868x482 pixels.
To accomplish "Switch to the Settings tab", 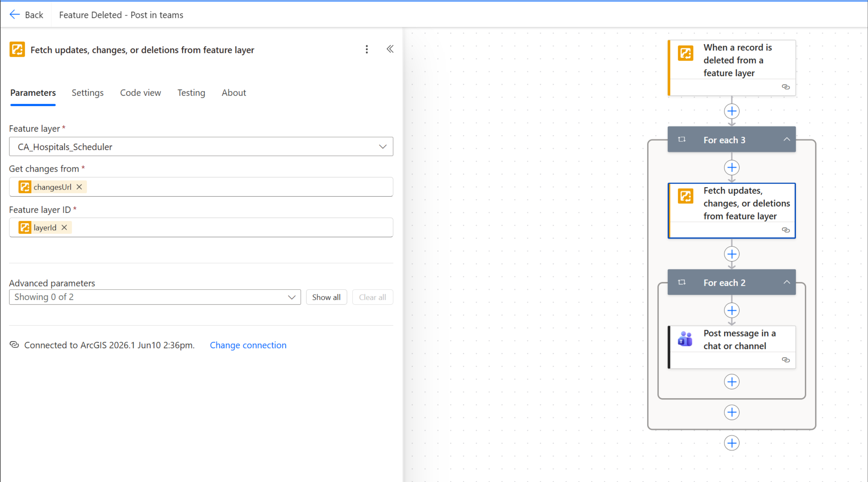I will (87, 93).
